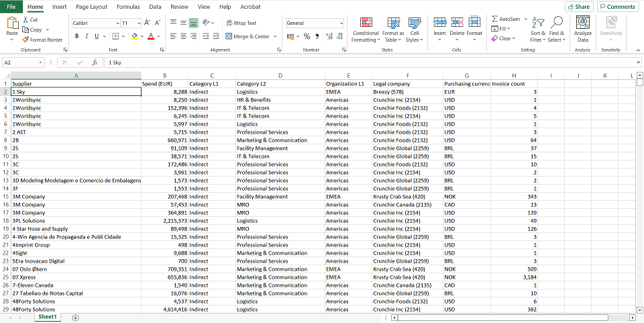Viewport: 644px width, 323px height.
Task: Open Conditional Formatting menu
Action: pos(366,31)
